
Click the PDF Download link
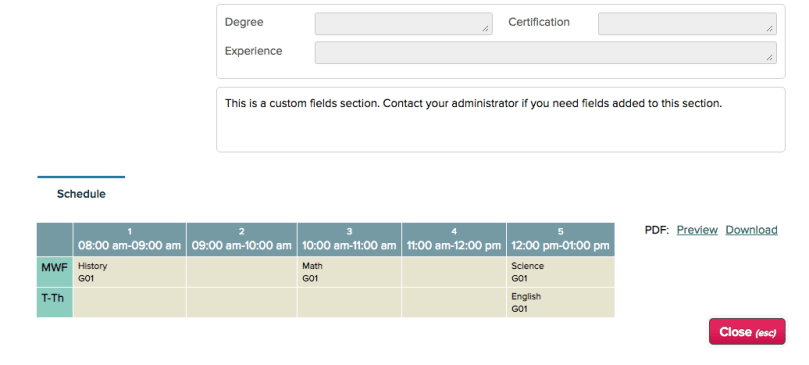click(x=751, y=230)
